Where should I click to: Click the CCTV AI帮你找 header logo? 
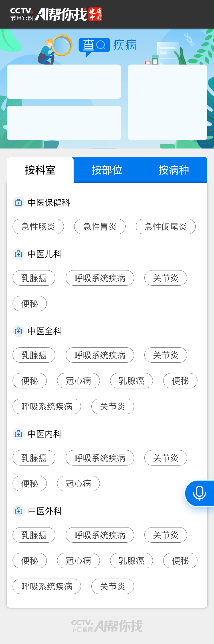click(x=56, y=14)
